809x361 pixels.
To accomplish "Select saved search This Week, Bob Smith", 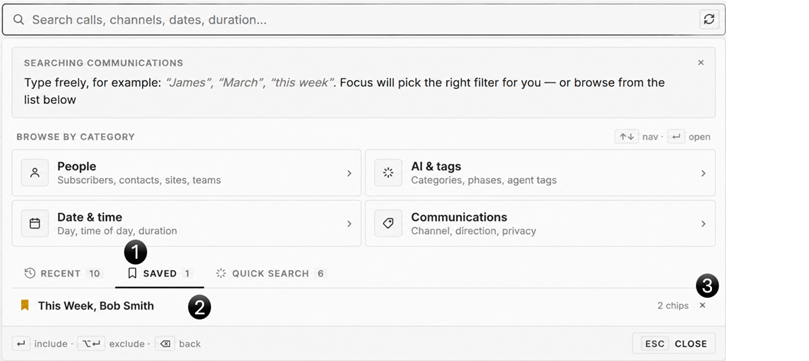I will [x=363, y=306].
